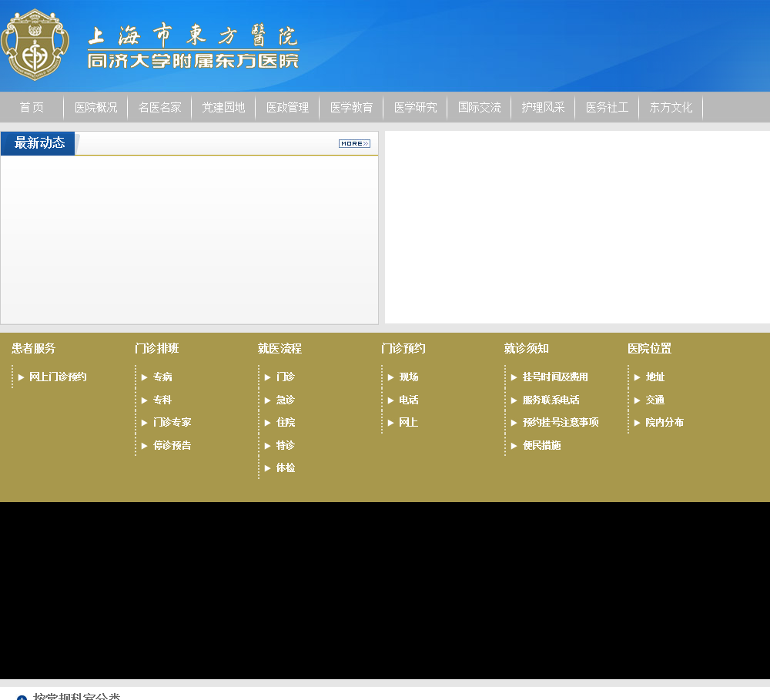This screenshot has width=770, height=700.
Task: Open 院内分布 link
Action: [x=665, y=423]
